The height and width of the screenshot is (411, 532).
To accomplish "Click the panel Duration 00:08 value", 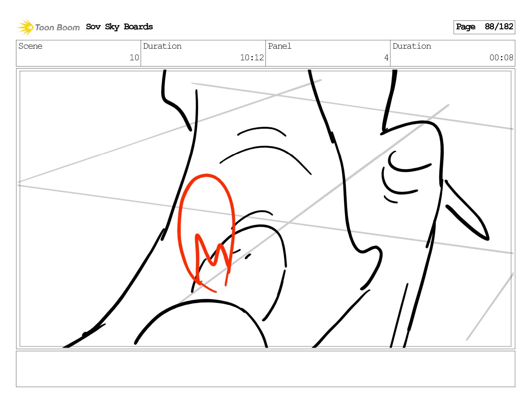I will [x=501, y=58].
